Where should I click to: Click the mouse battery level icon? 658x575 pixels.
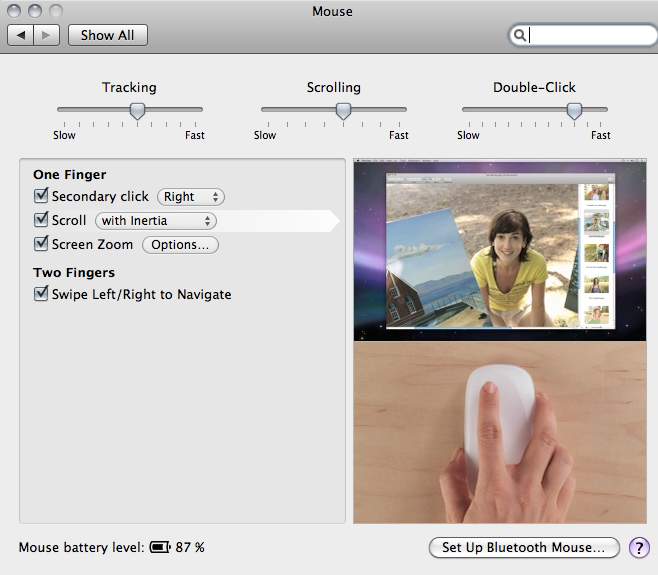(160, 547)
